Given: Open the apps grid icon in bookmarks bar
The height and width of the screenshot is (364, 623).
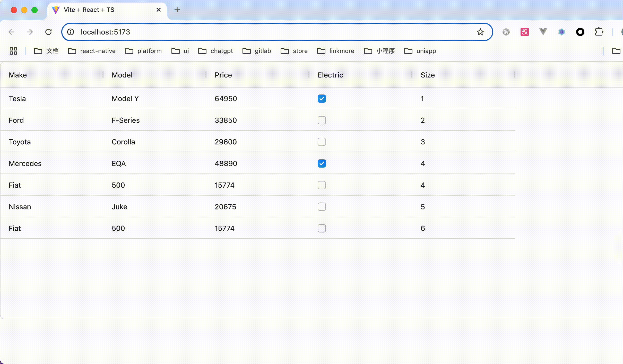Looking at the screenshot, I should point(13,51).
